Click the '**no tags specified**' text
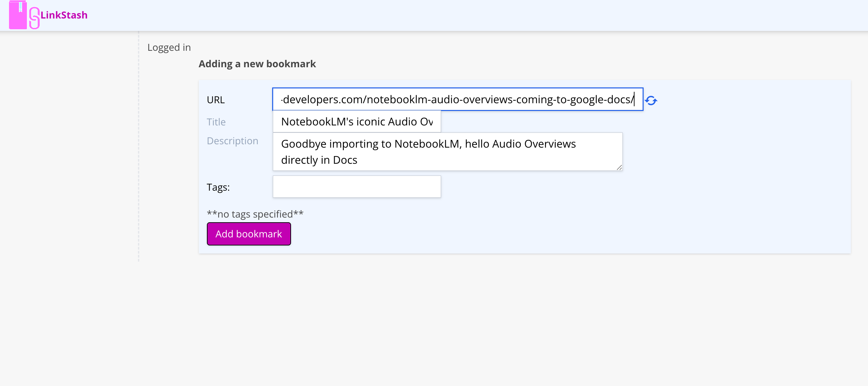The image size is (868, 386). (x=255, y=214)
